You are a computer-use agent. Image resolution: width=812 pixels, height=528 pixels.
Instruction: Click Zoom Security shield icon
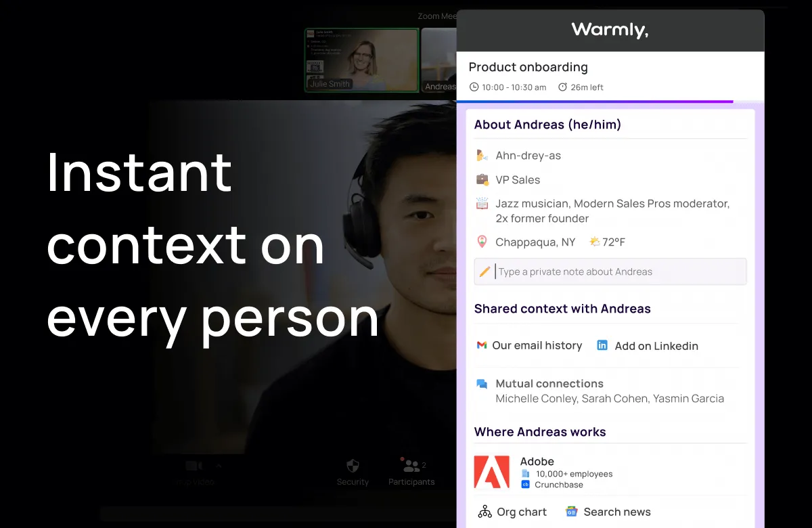pyautogui.click(x=353, y=465)
